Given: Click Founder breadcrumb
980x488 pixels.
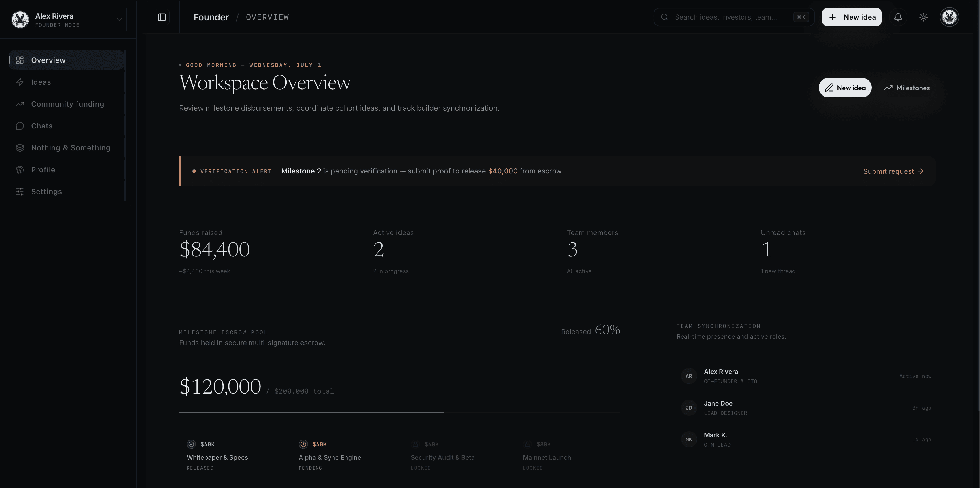Looking at the screenshot, I should 211,17.
